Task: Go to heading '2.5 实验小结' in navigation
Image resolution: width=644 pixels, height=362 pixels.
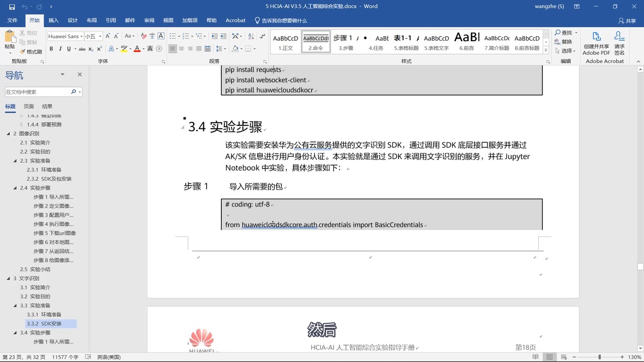Action: 35,269
